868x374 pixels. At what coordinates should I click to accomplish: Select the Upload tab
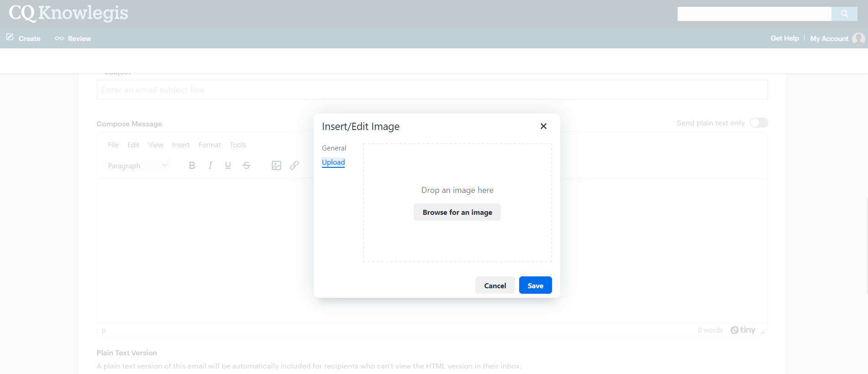pos(333,162)
